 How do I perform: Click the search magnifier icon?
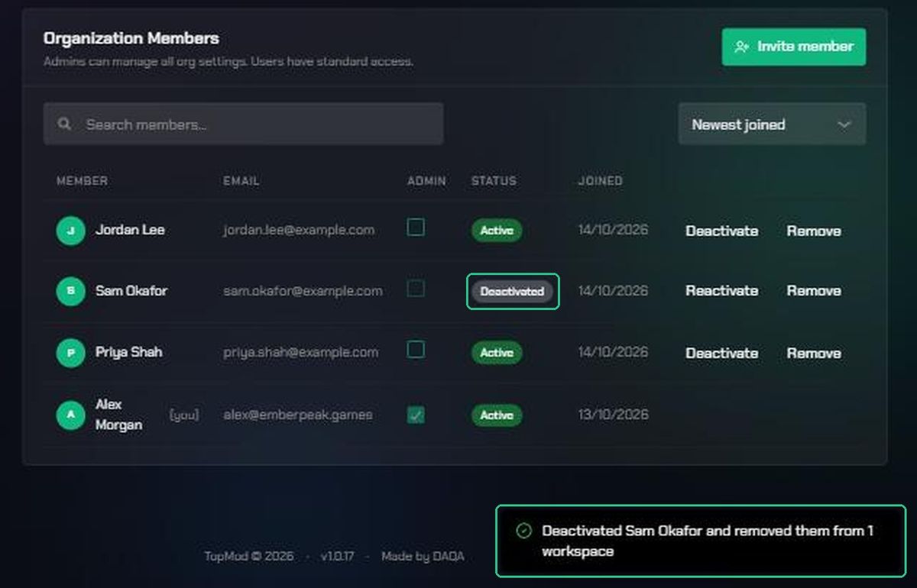tap(65, 124)
